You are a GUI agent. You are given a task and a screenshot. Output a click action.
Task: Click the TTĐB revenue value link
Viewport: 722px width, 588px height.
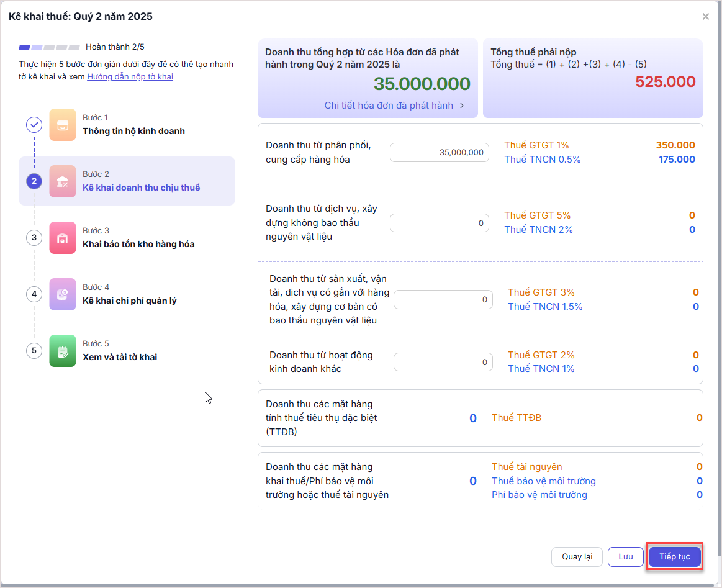(x=472, y=418)
